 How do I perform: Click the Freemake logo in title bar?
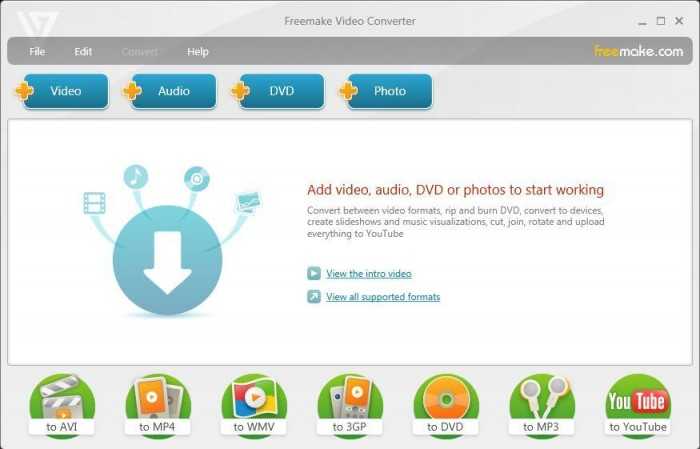[38, 24]
